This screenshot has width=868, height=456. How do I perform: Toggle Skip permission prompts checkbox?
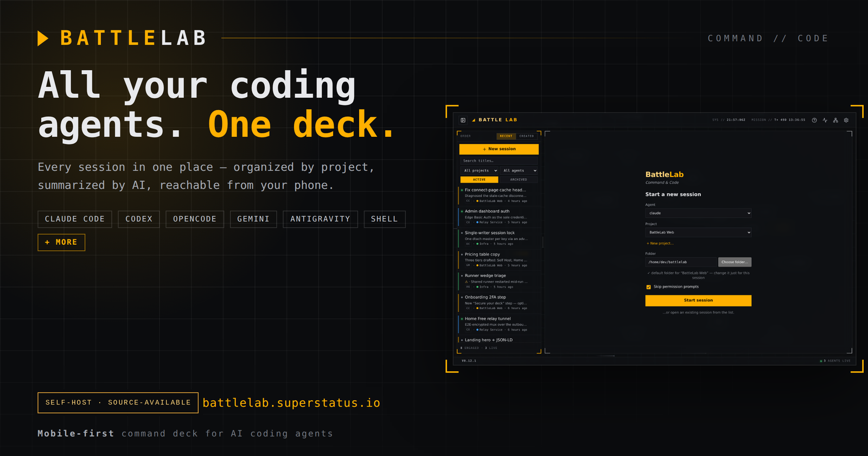pyautogui.click(x=648, y=287)
